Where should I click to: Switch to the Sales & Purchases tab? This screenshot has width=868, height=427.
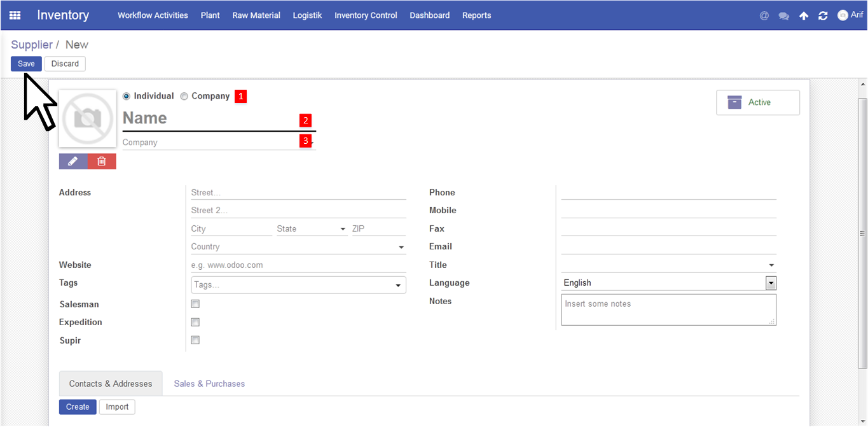pyautogui.click(x=209, y=384)
